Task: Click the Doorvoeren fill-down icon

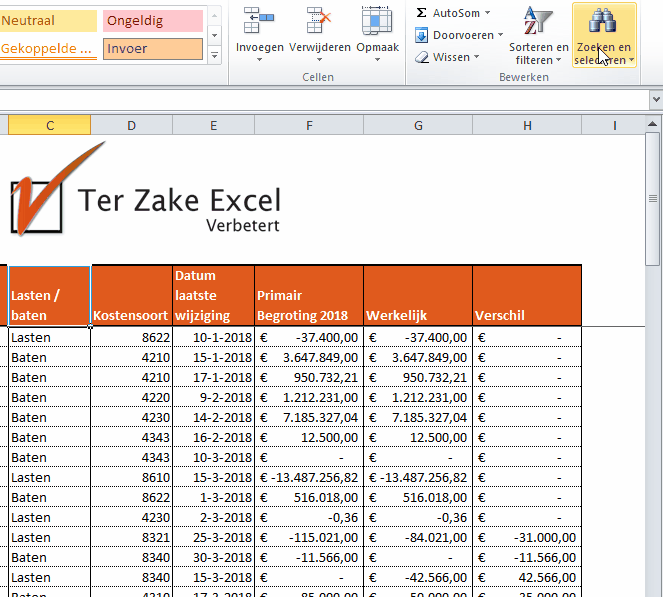Action: pyautogui.click(x=421, y=35)
